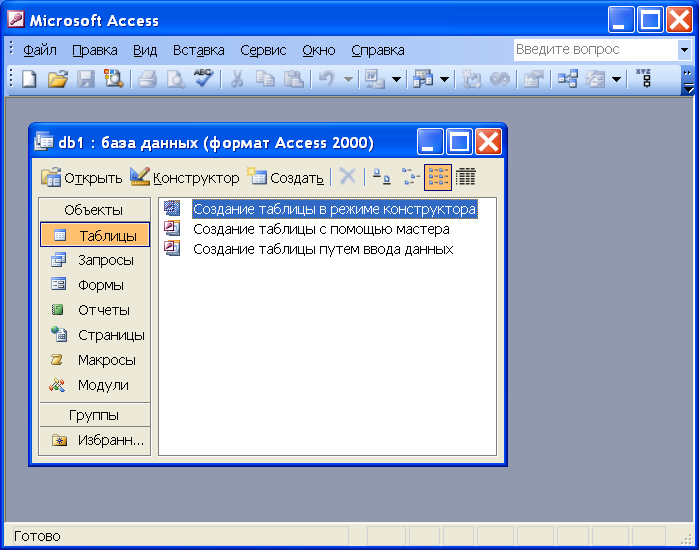Screen dimensions: 699x550
Task: Click the Конструктор button
Action: coord(184,177)
